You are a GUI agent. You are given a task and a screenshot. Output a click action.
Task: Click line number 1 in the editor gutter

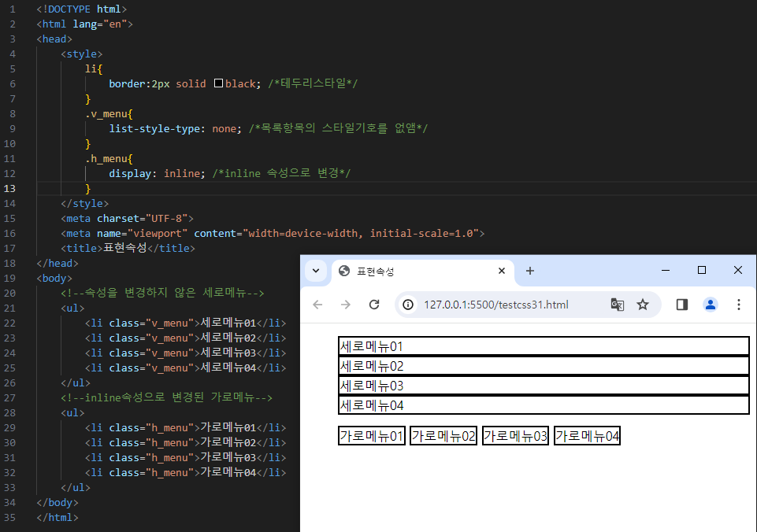[13, 9]
